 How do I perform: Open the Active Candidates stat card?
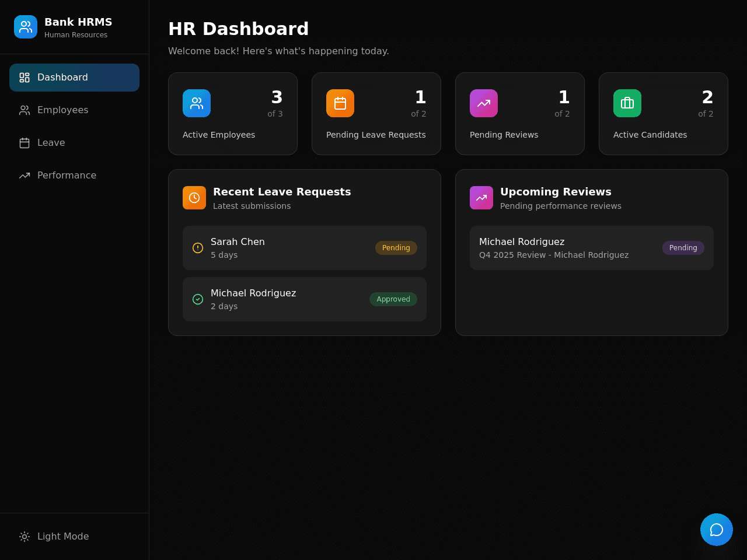pyautogui.click(x=664, y=114)
